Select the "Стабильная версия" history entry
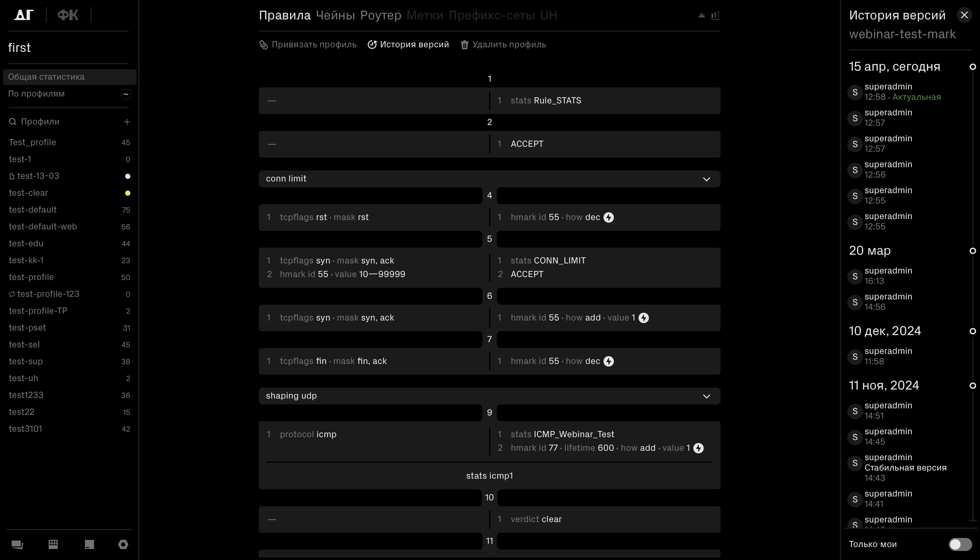 pos(905,468)
